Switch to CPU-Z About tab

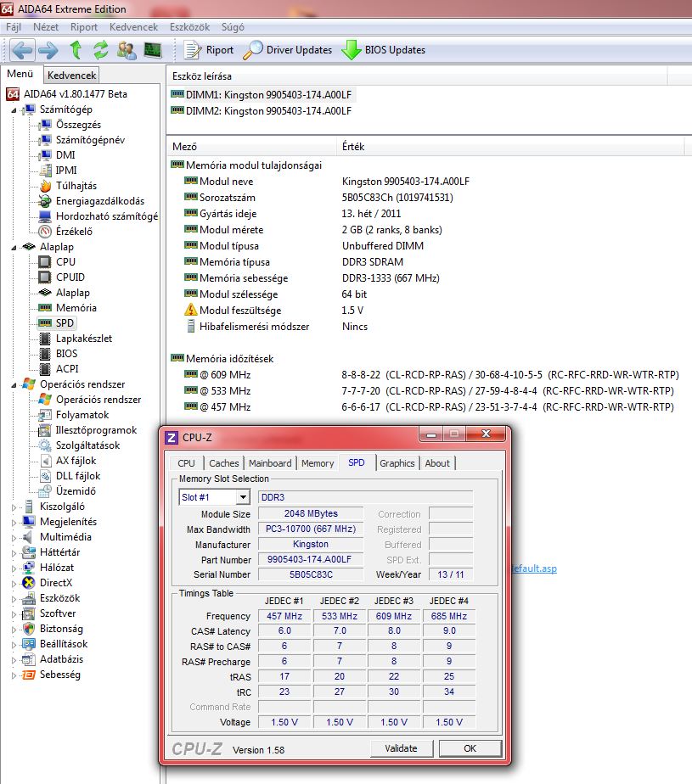point(437,463)
